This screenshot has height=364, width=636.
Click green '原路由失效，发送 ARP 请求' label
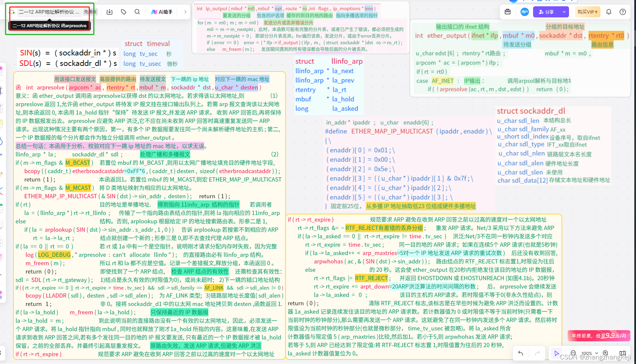(x=206, y=346)
